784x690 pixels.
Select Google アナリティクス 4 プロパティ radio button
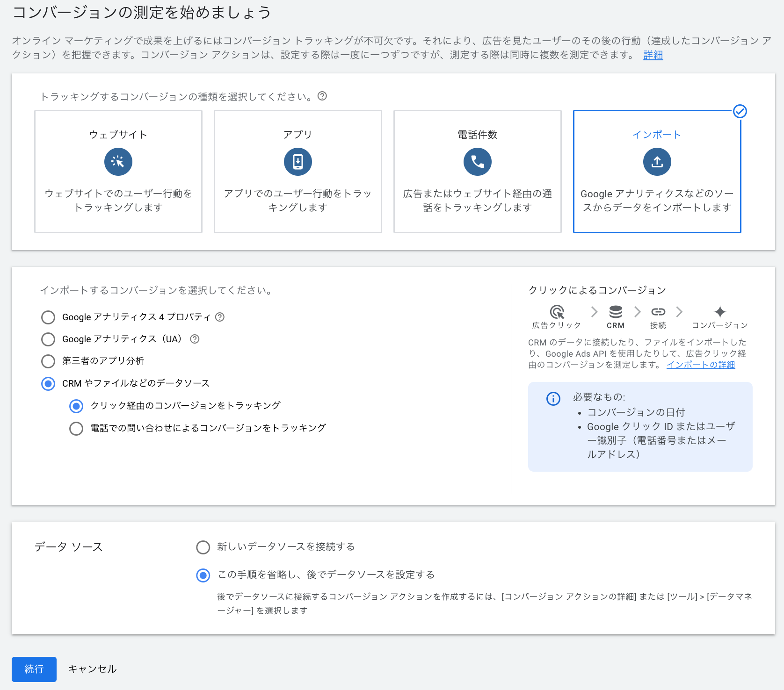48,317
